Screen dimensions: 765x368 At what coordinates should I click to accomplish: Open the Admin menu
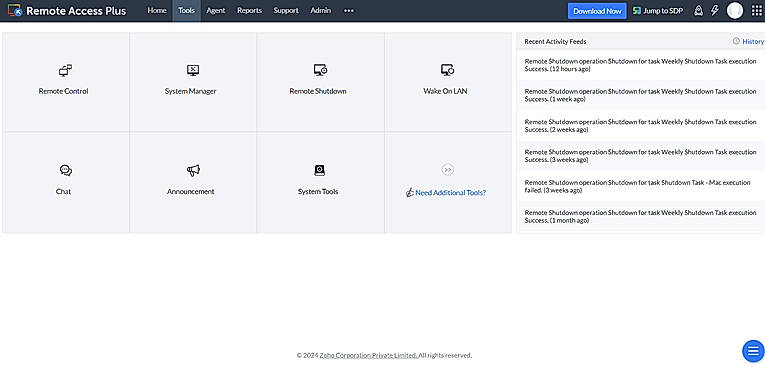(x=321, y=11)
